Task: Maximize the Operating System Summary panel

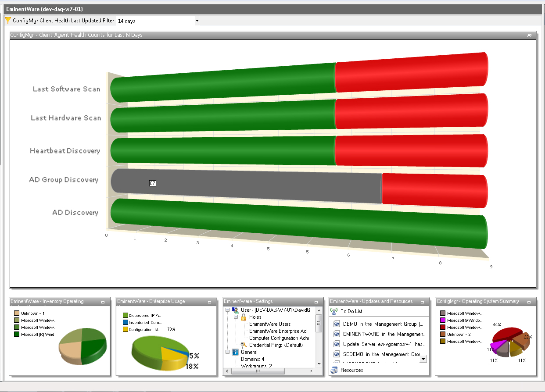Action: (x=529, y=302)
